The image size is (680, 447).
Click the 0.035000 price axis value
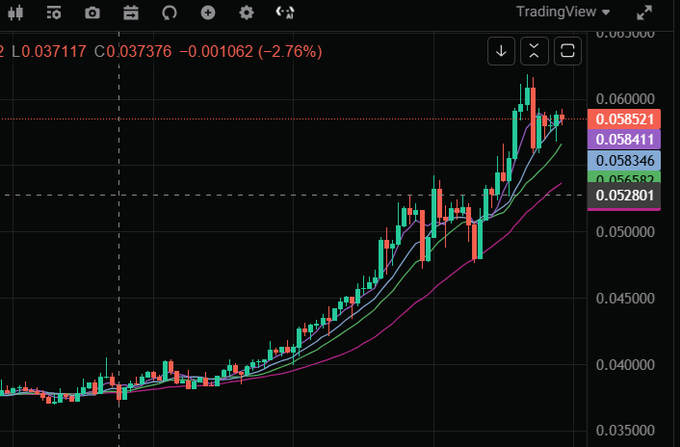[625, 431]
